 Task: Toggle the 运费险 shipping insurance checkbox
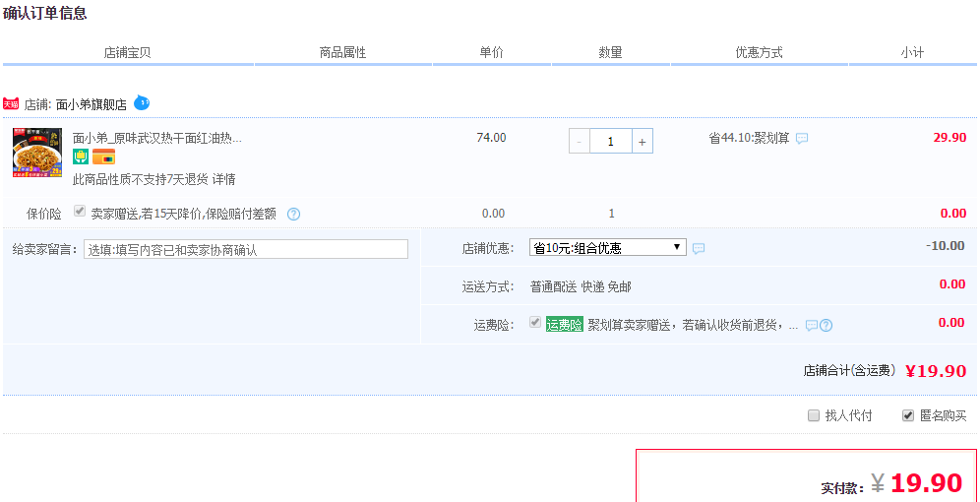pos(535,323)
